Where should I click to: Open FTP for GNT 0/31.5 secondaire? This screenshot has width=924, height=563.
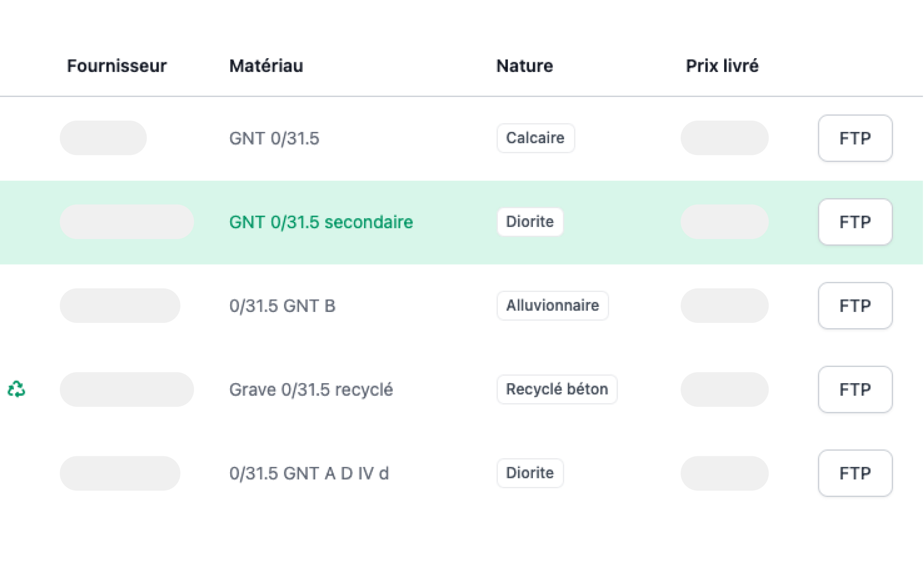855,222
